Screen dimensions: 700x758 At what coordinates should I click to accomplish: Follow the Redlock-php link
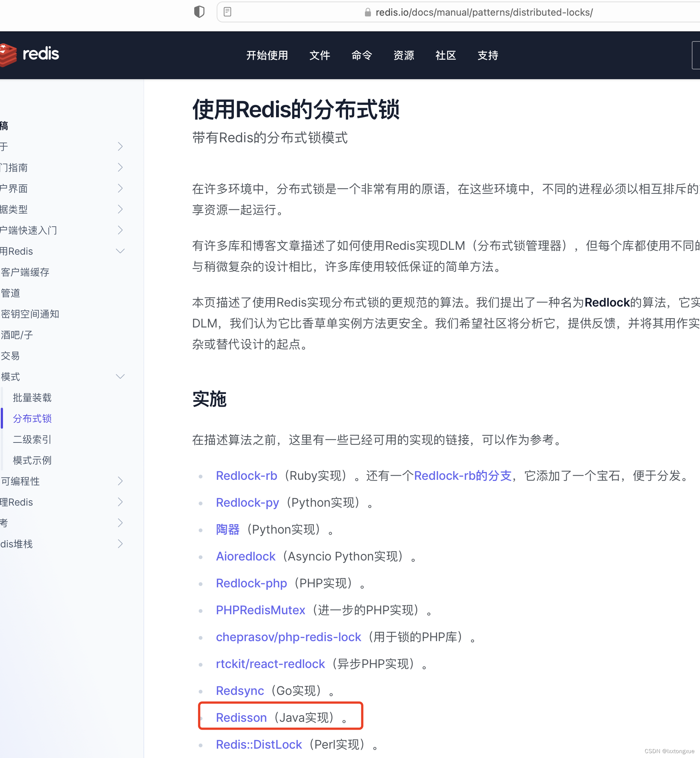coord(251,583)
